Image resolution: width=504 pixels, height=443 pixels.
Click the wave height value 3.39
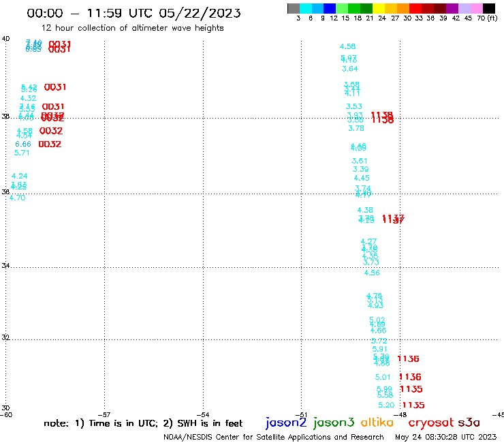(x=361, y=169)
